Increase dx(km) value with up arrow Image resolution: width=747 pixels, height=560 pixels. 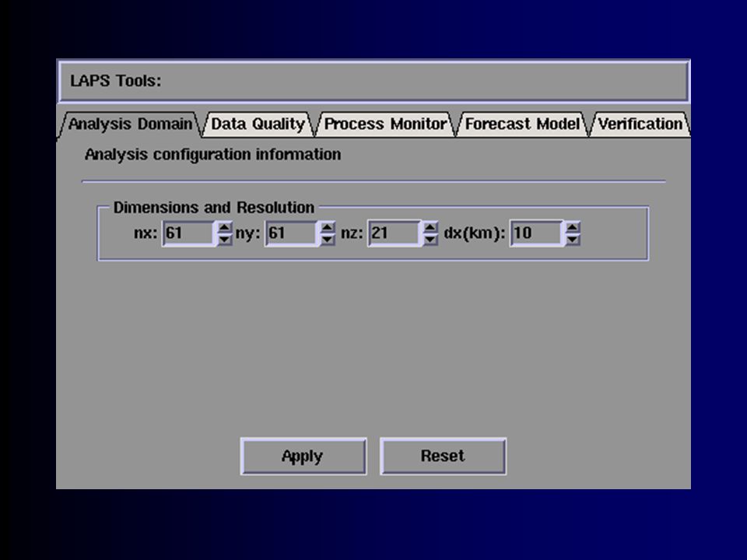point(573,227)
